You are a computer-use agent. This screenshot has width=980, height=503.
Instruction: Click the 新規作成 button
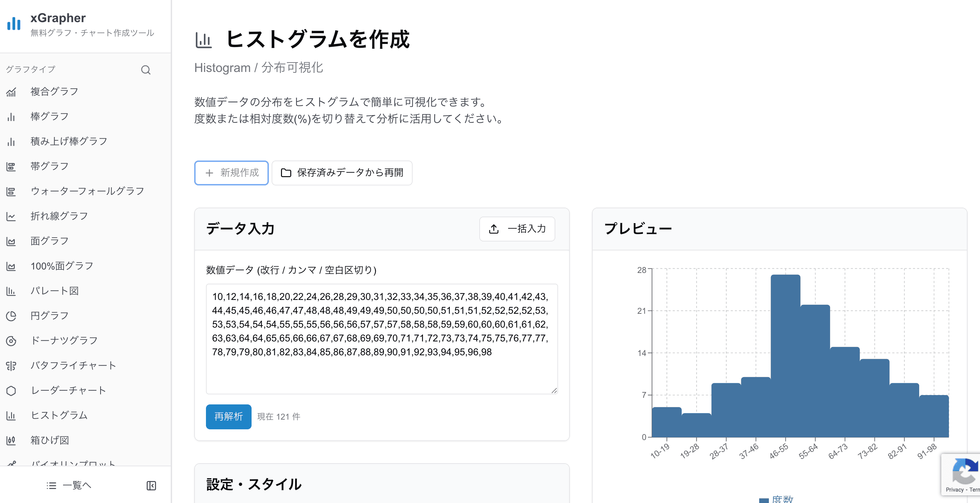point(231,173)
